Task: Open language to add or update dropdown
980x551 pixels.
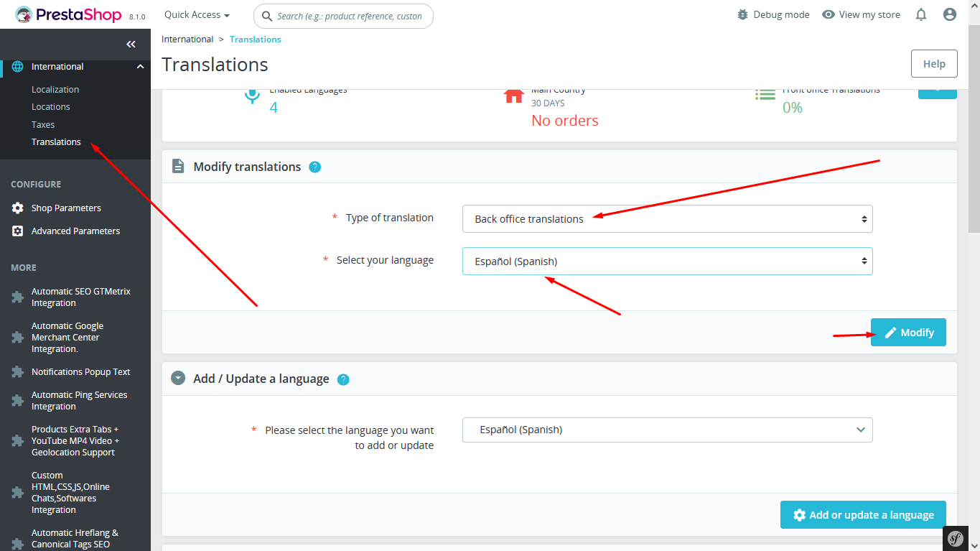Action: (668, 430)
